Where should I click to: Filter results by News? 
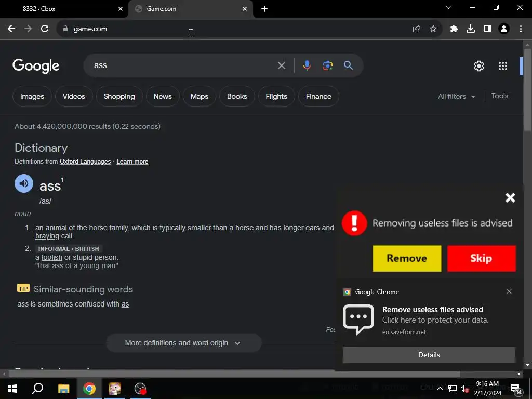click(x=163, y=96)
